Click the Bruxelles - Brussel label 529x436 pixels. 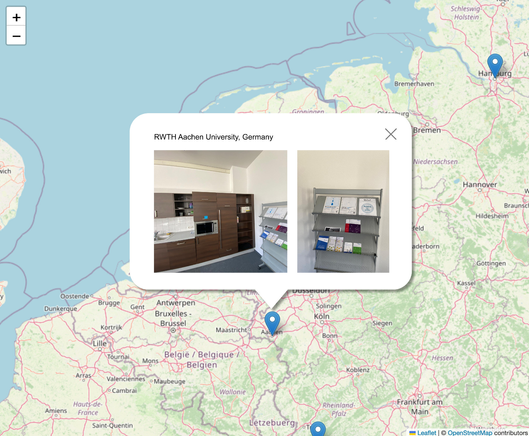coord(173,319)
